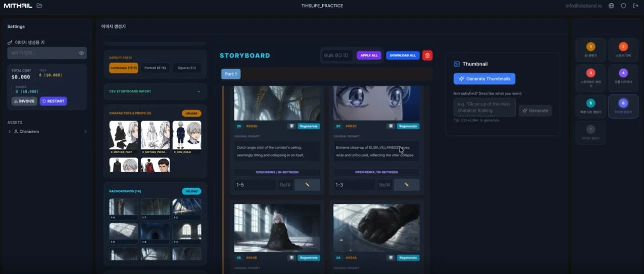Click download icon on shot #003B

(x=291, y=257)
